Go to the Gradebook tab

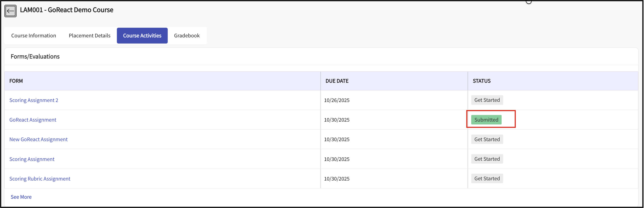187,36
